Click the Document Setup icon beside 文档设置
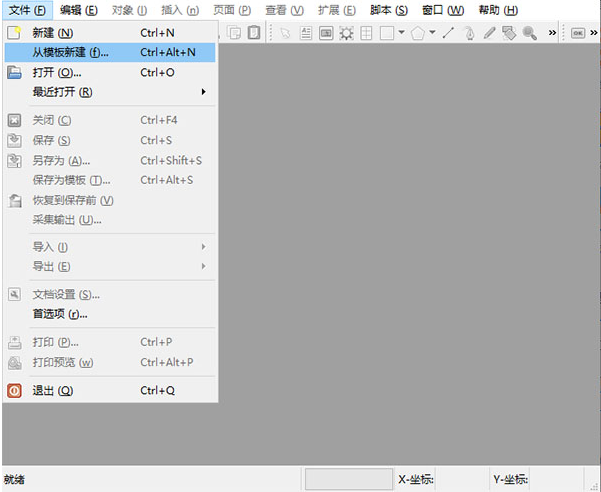This screenshot has width=601, height=492. click(x=14, y=294)
